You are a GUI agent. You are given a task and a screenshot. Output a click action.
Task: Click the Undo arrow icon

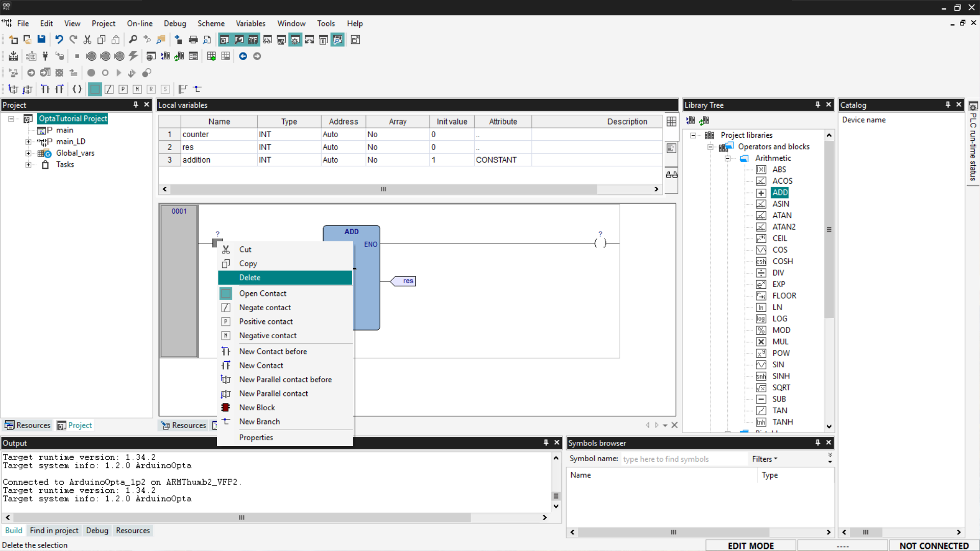pos(59,39)
